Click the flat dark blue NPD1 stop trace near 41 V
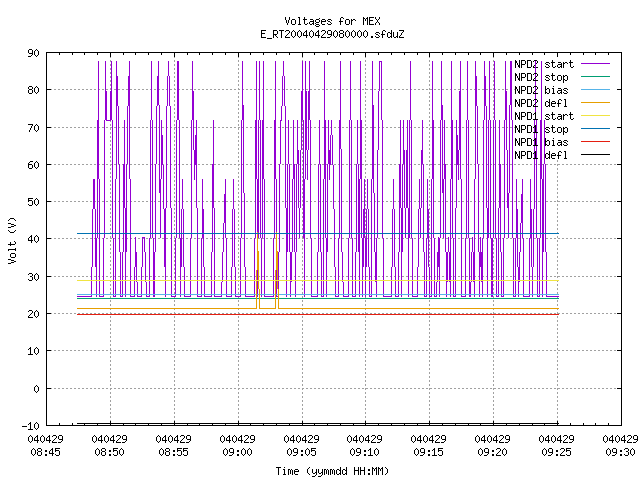 [x=318, y=233]
